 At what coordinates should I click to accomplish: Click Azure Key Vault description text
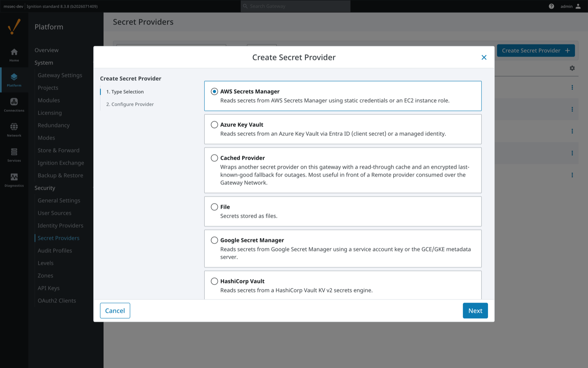coord(333,134)
